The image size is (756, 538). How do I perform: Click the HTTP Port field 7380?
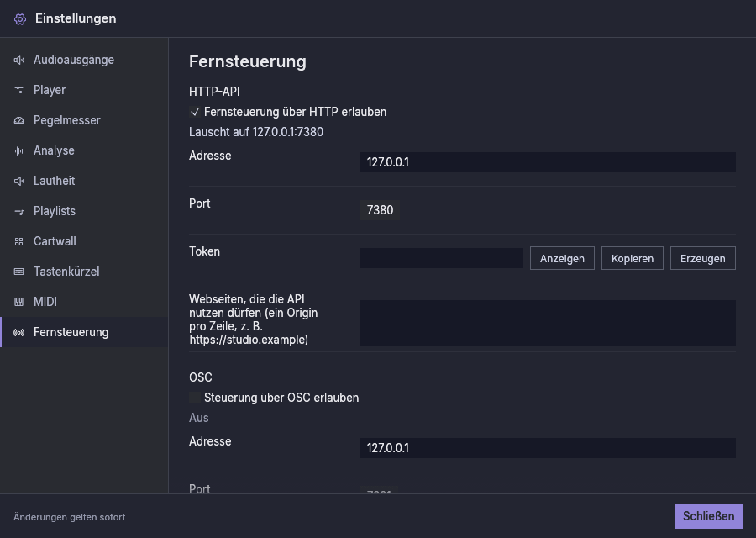pyautogui.click(x=380, y=210)
